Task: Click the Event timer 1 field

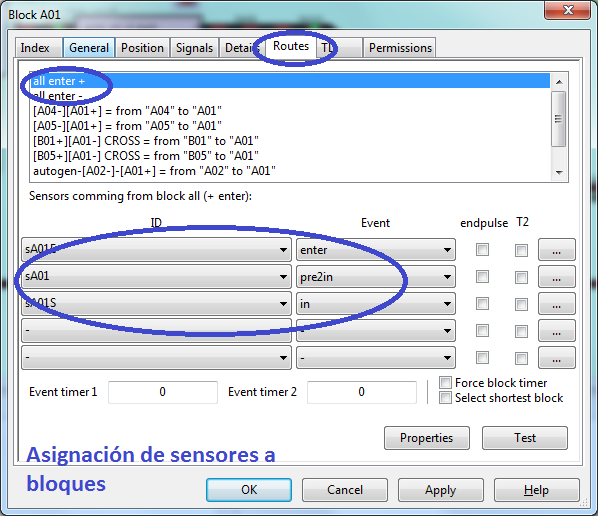Action: tap(163, 392)
